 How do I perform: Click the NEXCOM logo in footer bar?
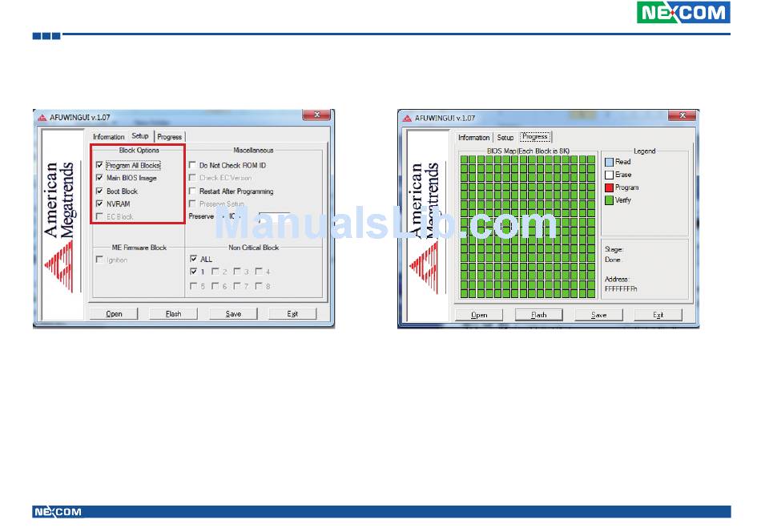tap(58, 512)
